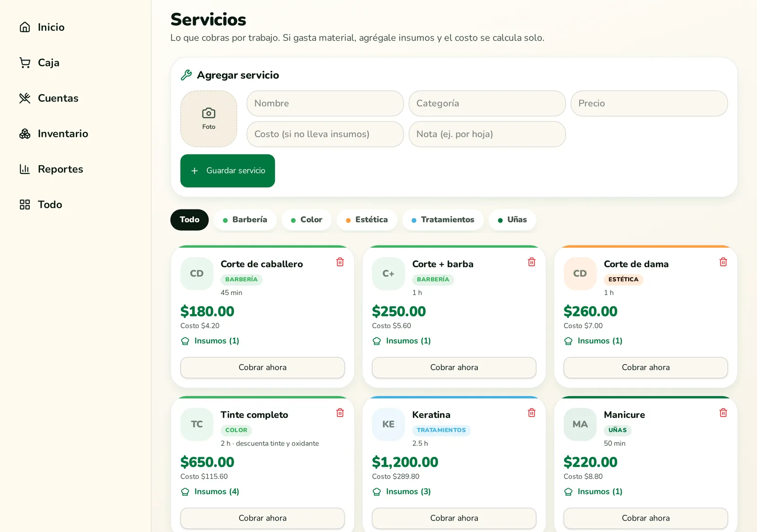Expand Insumos (1) for Corte + barba
The width and height of the screenshot is (757, 532).
(402, 341)
